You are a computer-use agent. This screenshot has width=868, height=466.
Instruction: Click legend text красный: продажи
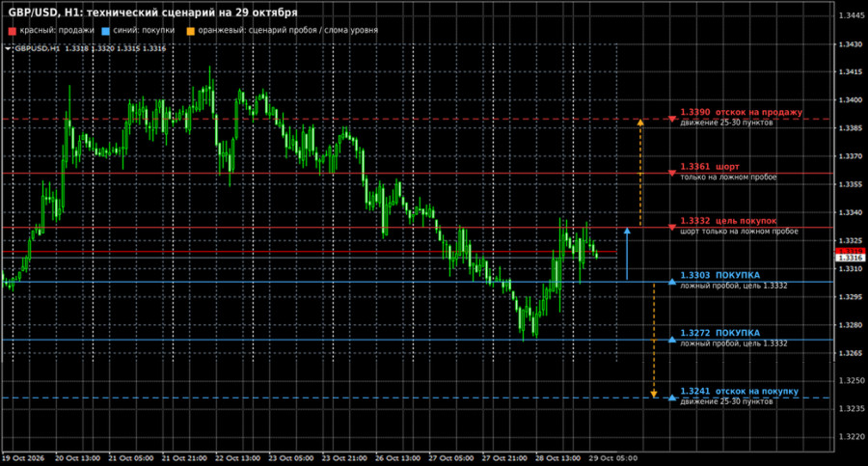coord(57,31)
